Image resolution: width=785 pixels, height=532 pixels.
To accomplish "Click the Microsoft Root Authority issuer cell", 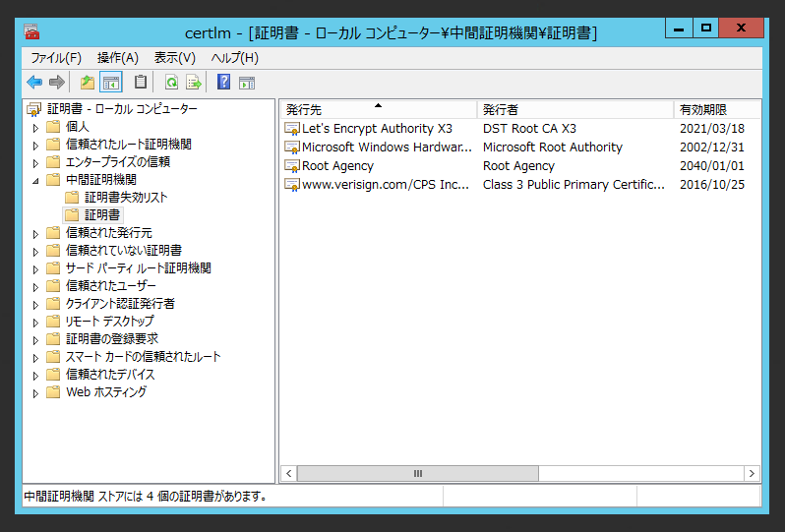I will pyautogui.click(x=552, y=148).
